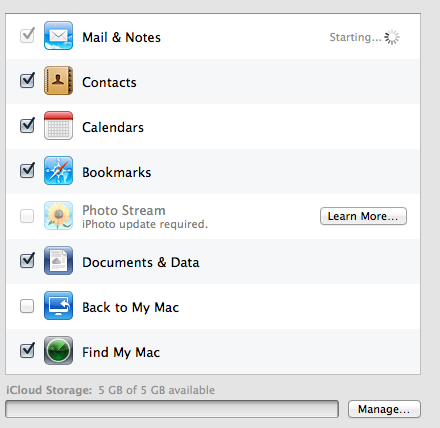Select the Documents & Data label
The image size is (440, 428).
coord(141,262)
